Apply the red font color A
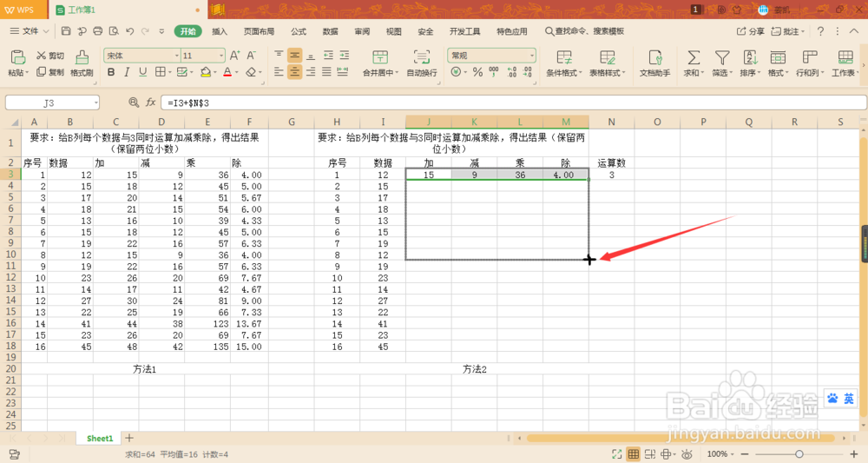This screenshot has width=868, height=463. pos(227,72)
